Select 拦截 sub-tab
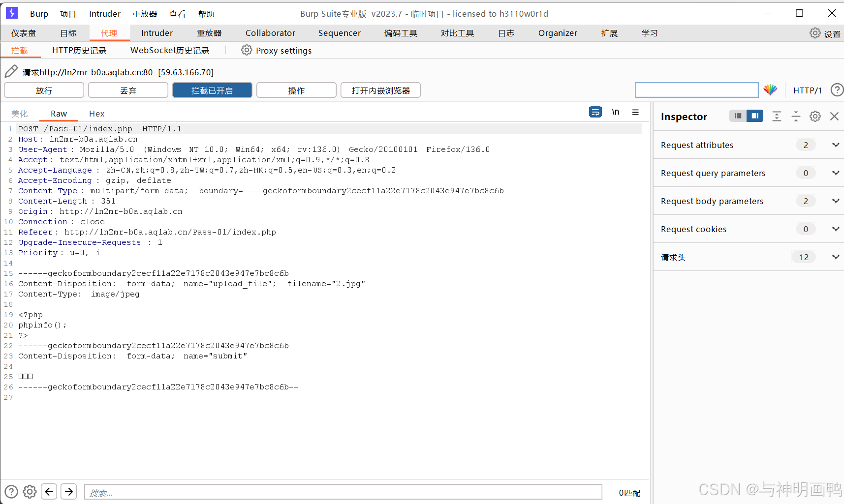 (x=19, y=50)
